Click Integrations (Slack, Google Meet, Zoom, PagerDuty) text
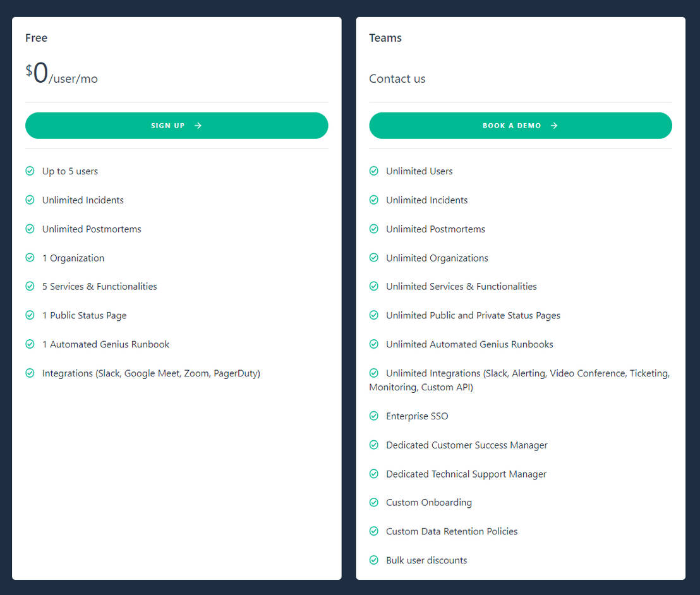The image size is (700, 595). 152,373
